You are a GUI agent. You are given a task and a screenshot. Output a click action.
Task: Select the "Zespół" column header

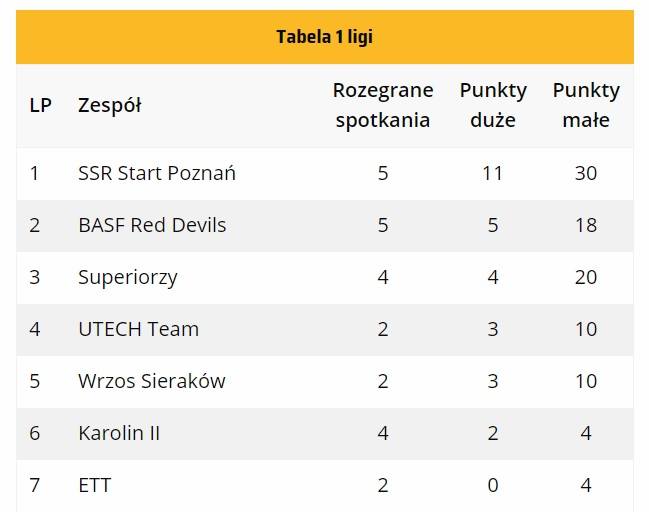(109, 105)
